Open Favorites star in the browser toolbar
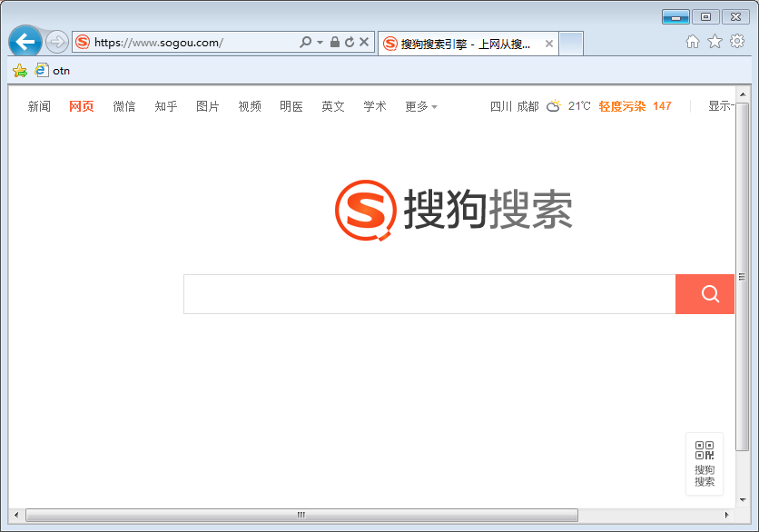This screenshot has width=759, height=532. [715, 42]
